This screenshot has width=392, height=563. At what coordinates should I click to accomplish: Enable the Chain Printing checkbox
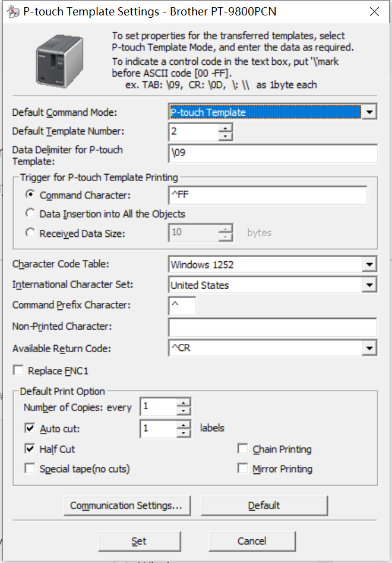pos(243,448)
